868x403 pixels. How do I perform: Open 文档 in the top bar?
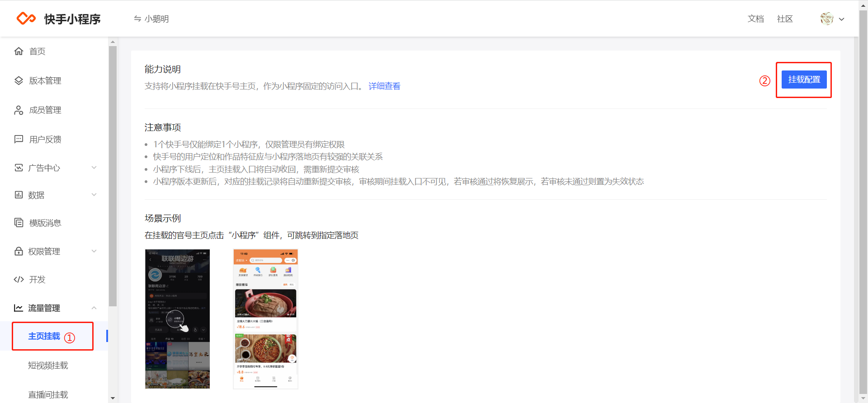pos(755,19)
